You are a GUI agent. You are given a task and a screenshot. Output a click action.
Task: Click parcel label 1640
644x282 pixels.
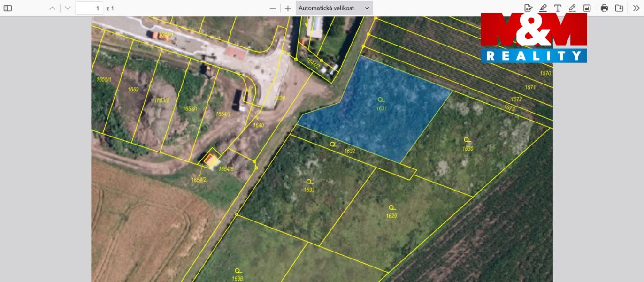point(259,125)
